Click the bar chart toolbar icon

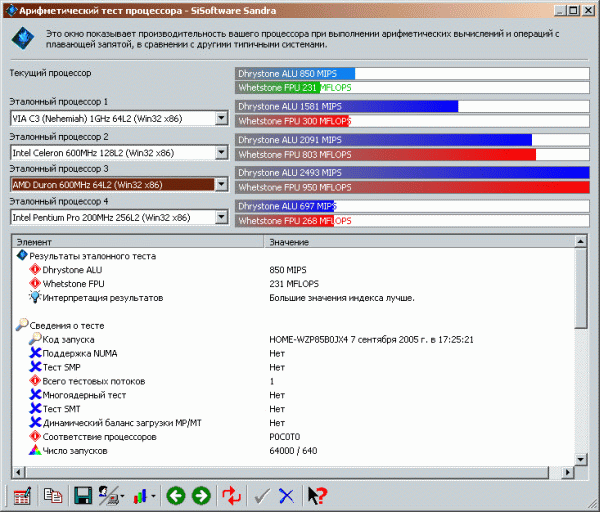[140, 496]
